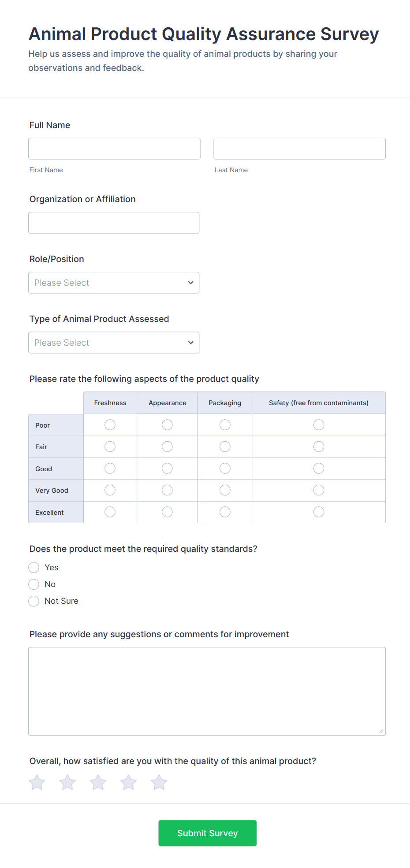410x868 pixels.
Task: Select Yes for meeting quality standards
Action: click(34, 567)
